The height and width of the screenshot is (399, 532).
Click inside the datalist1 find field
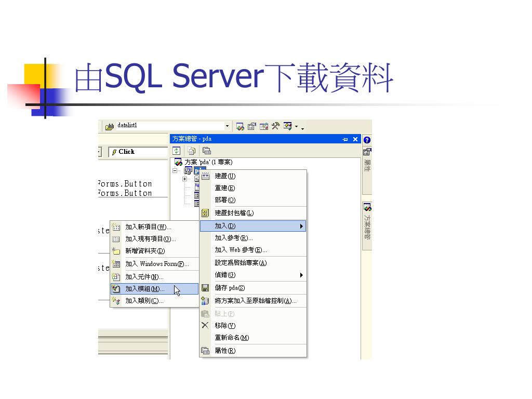170,126
